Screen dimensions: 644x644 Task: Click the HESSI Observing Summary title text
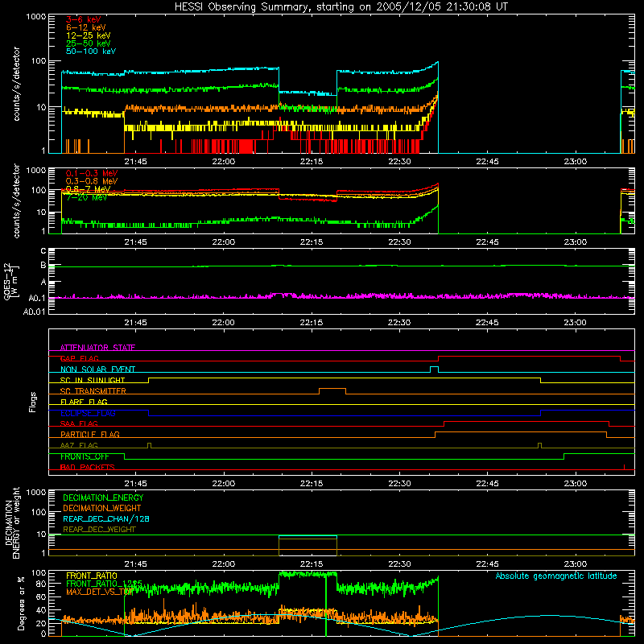point(341,7)
